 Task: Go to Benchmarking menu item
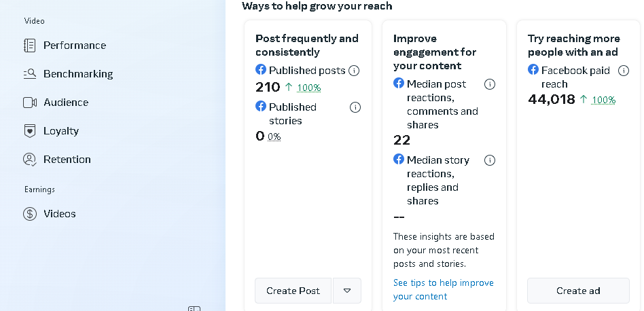(68, 74)
